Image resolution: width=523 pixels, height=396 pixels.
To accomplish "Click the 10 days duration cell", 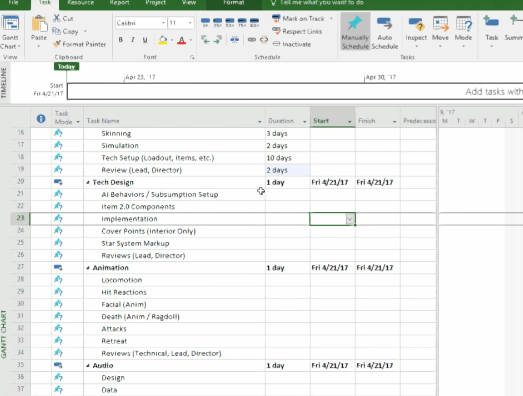I will [x=288, y=158].
